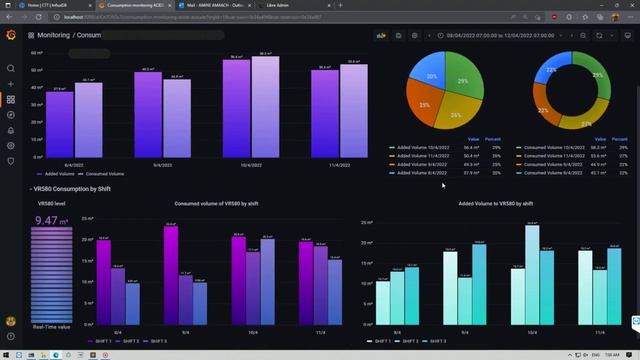This screenshot has height=360, width=640.
Task: Open Microsoft Edge in the taskbar
Action: pyautogui.click(x=56, y=355)
